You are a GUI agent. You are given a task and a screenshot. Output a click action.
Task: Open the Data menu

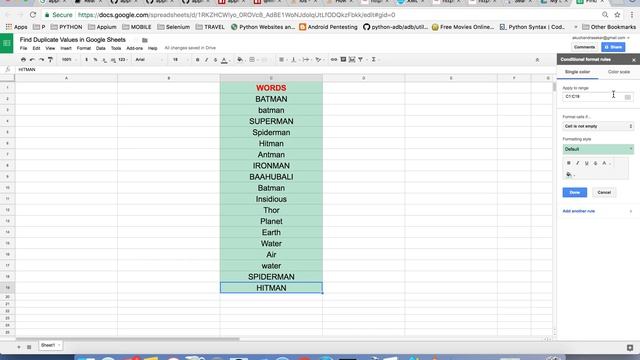pyautogui.click(x=100, y=48)
